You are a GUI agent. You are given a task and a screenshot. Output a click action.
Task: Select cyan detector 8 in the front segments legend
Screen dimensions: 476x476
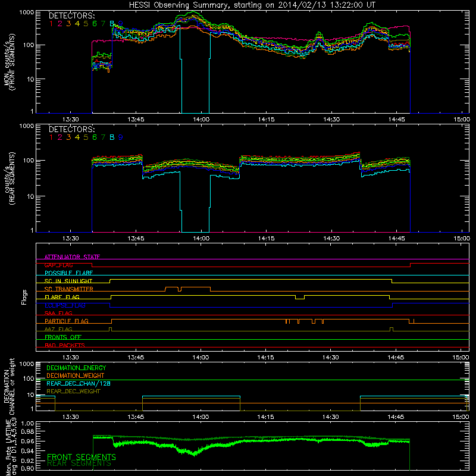coord(112,24)
